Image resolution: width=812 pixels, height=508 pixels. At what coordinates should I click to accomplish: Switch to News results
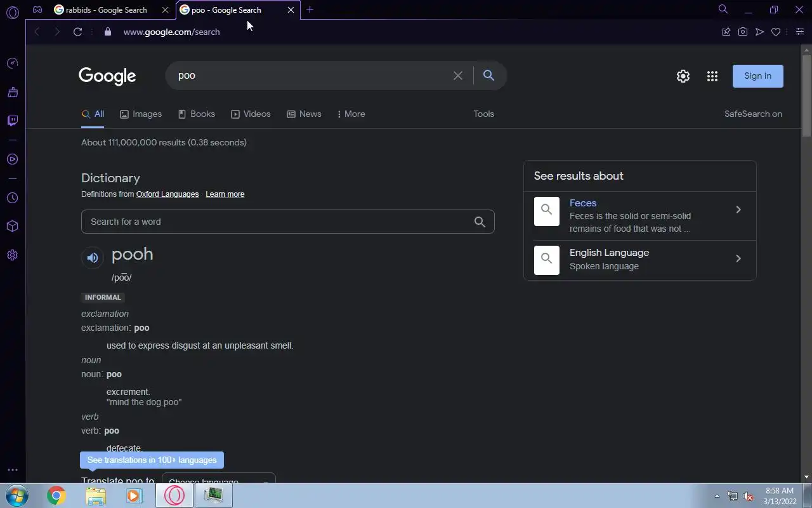pyautogui.click(x=304, y=114)
